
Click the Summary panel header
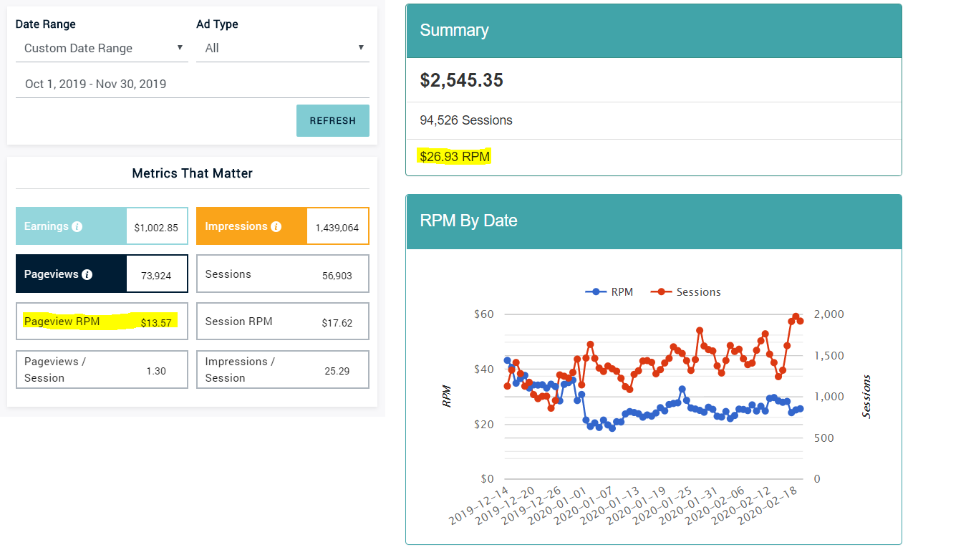pyautogui.click(x=654, y=31)
